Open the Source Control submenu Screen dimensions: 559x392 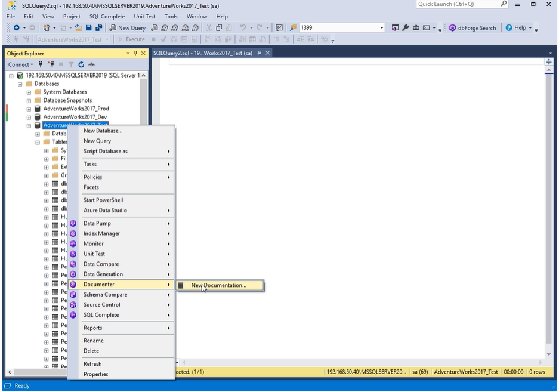(x=121, y=305)
